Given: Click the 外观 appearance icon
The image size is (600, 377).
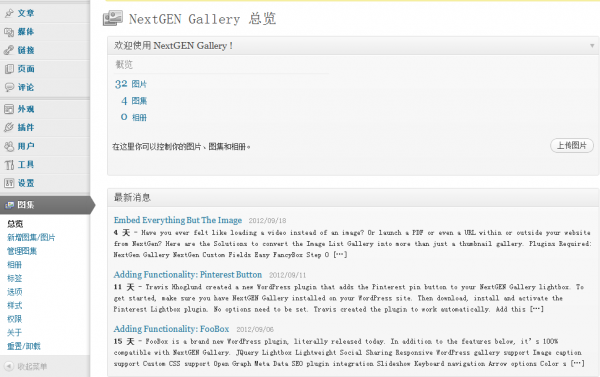Looking at the screenshot, I should (x=9, y=109).
